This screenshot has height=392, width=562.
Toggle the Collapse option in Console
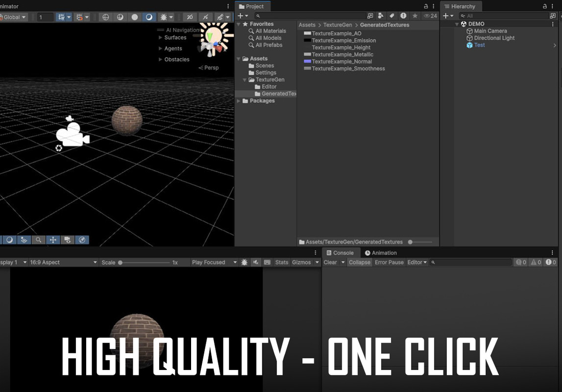click(359, 263)
